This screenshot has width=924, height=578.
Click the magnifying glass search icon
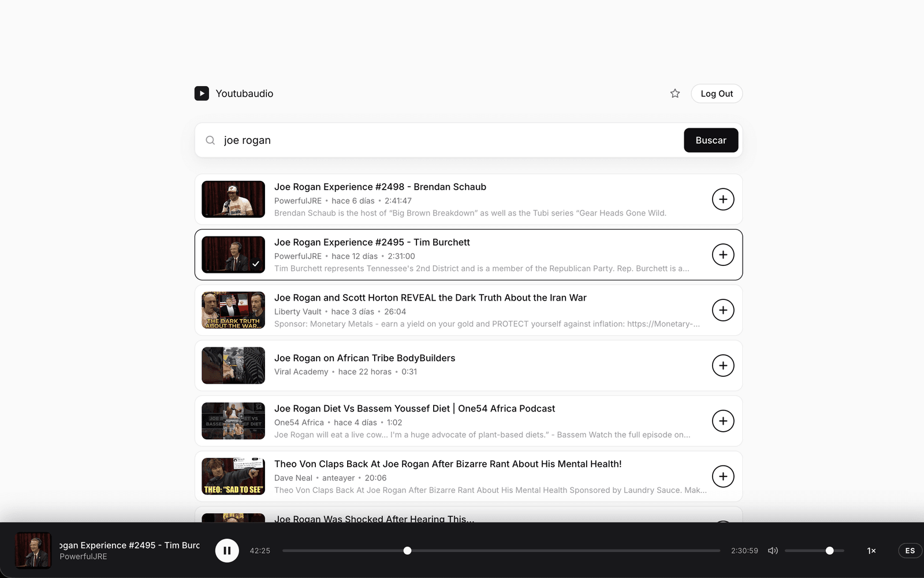point(210,140)
